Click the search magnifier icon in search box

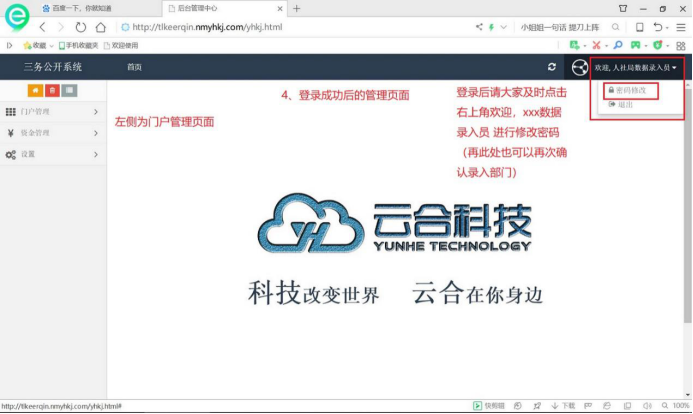point(615,27)
